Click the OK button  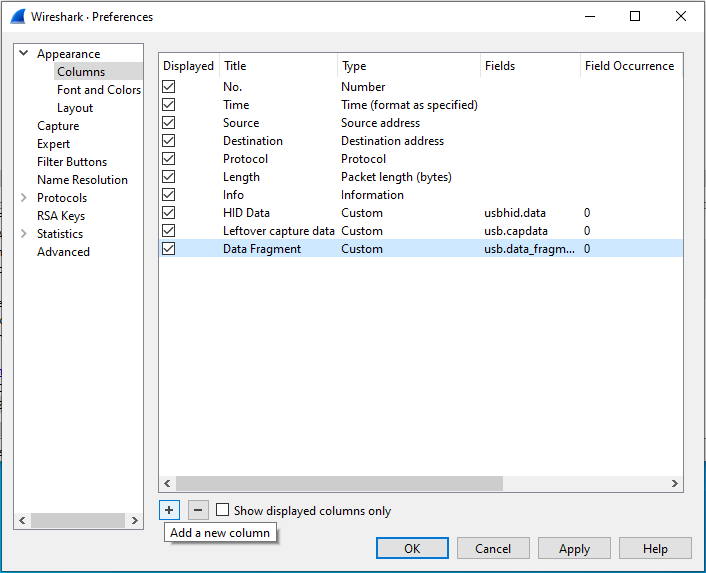[x=412, y=548]
